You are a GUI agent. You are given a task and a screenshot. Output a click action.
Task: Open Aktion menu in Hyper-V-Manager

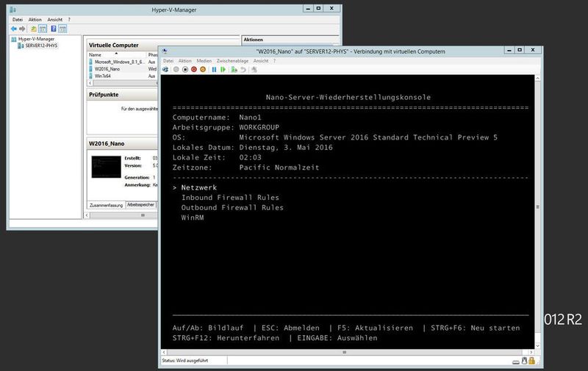click(35, 20)
